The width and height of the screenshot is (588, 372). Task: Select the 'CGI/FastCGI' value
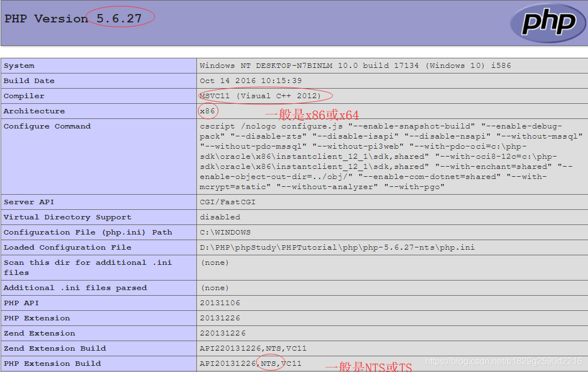tap(228, 202)
